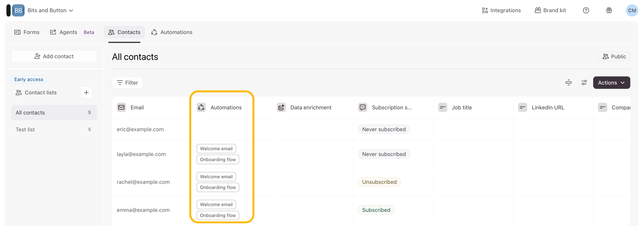Click the Add contact button
Screen dimensions: 644x226
(54, 56)
